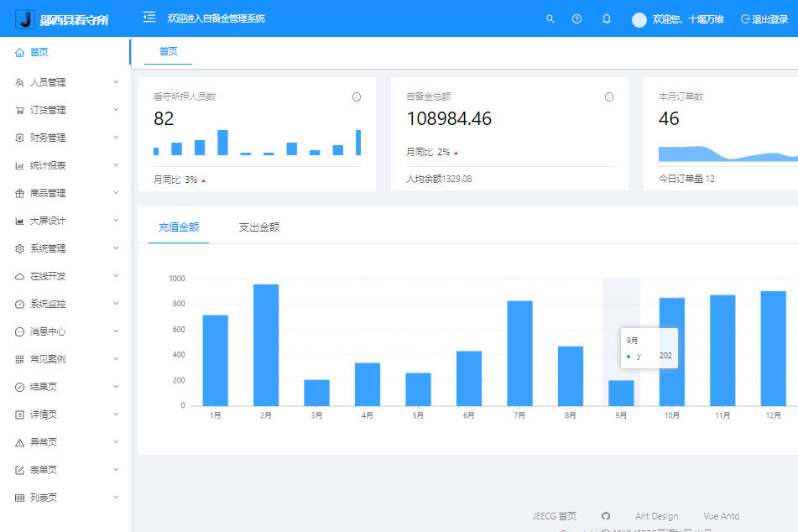Click the 财务管理 finance icon
This screenshot has width=798, height=532.
point(19,138)
